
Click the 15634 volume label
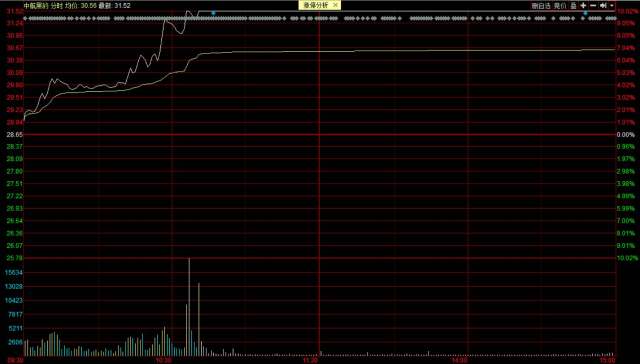(x=14, y=272)
